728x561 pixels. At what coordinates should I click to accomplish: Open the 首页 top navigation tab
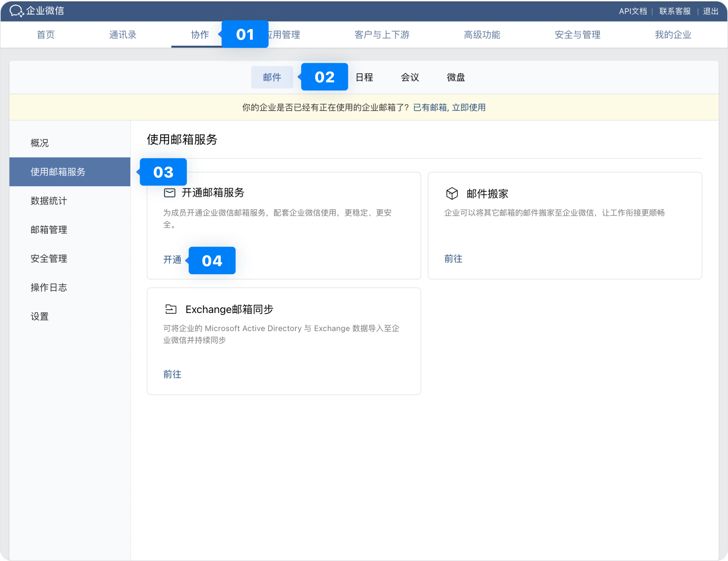(46, 35)
